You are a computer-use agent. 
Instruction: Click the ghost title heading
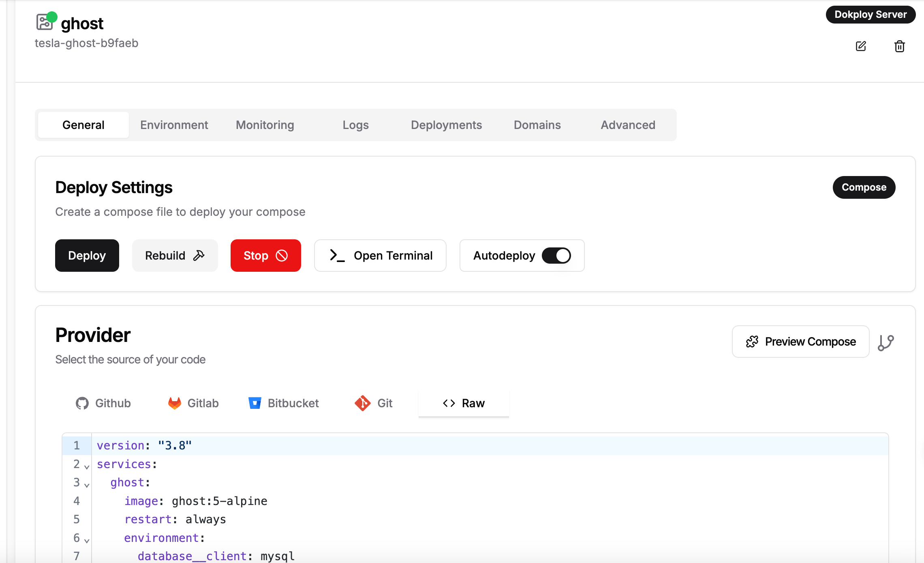pyautogui.click(x=82, y=24)
